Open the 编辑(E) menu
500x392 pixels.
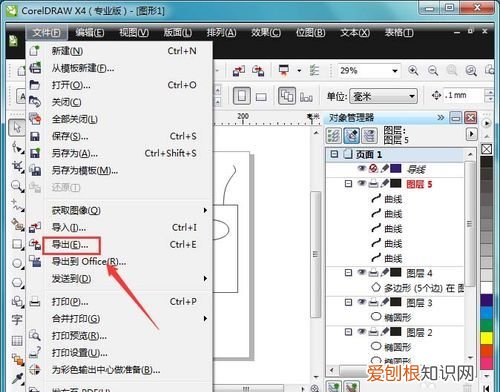(90, 33)
